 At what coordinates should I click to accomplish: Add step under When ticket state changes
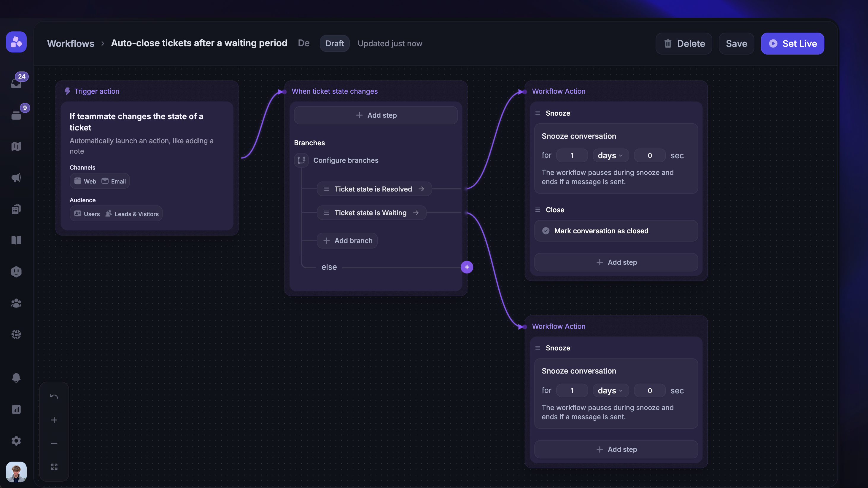tap(376, 115)
